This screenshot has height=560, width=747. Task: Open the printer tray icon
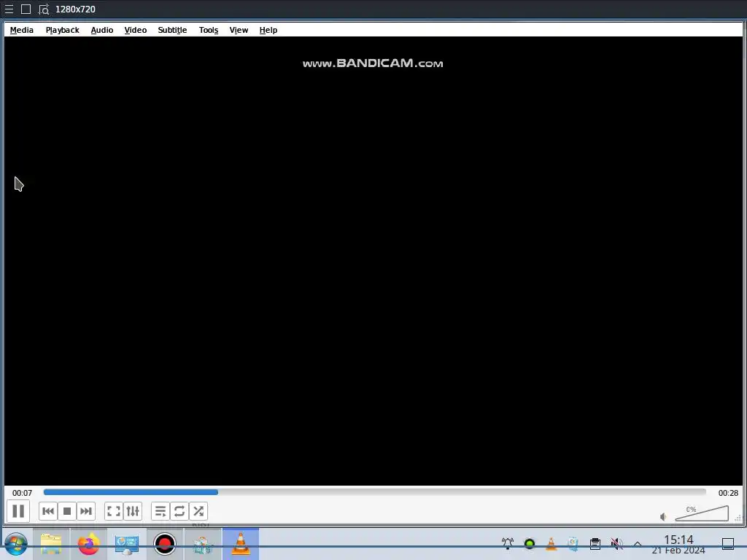(x=595, y=543)
